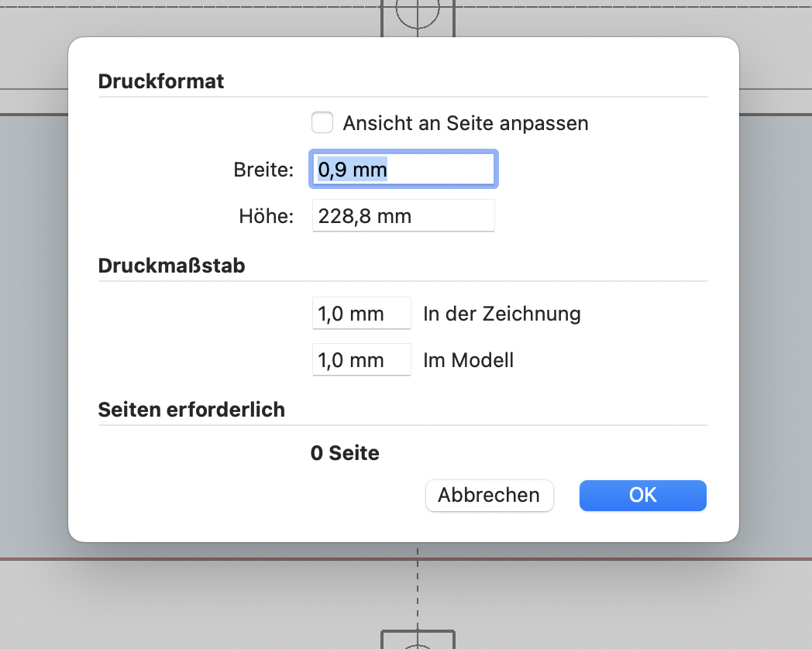Click the 'Im Modell' label
The width and height of the screenshot is (812, 649).
[x=468, y=360]
